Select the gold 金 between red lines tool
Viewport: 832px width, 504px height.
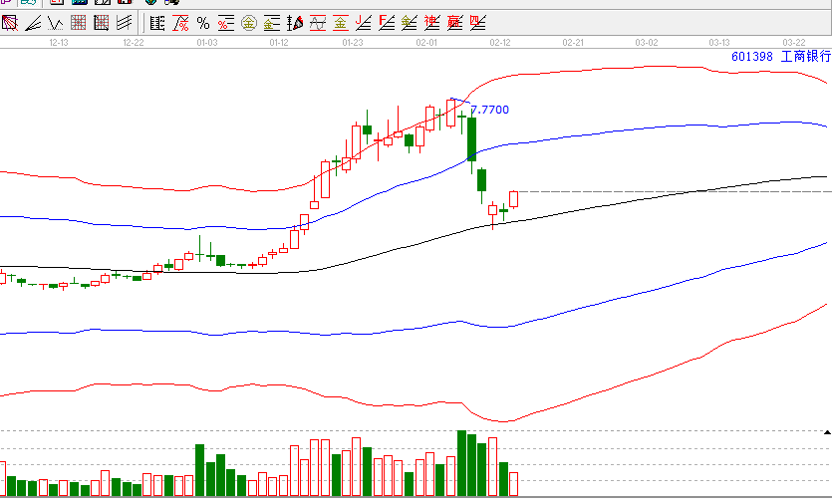[x=340, y=23]
